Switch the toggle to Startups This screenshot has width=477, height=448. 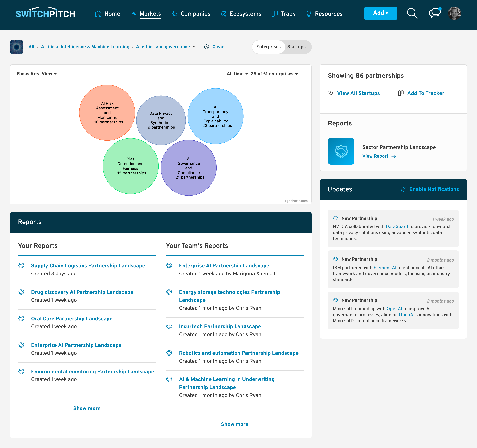pyautogui.click(x=296, y=47)
